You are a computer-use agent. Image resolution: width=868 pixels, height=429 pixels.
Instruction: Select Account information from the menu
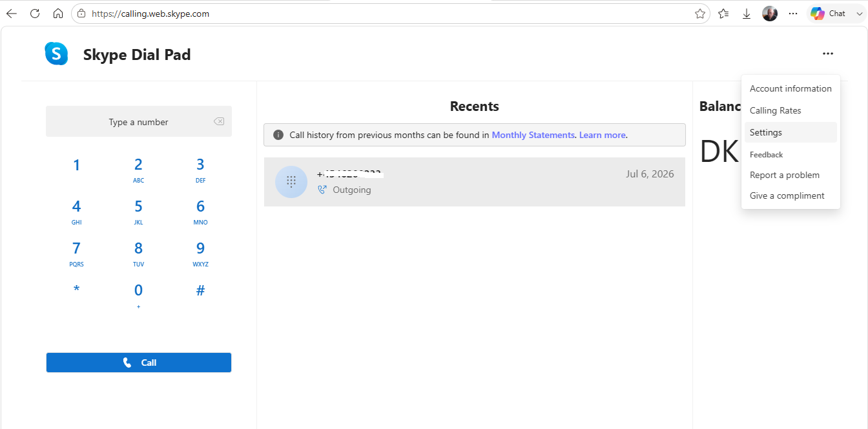pos(790,88)
